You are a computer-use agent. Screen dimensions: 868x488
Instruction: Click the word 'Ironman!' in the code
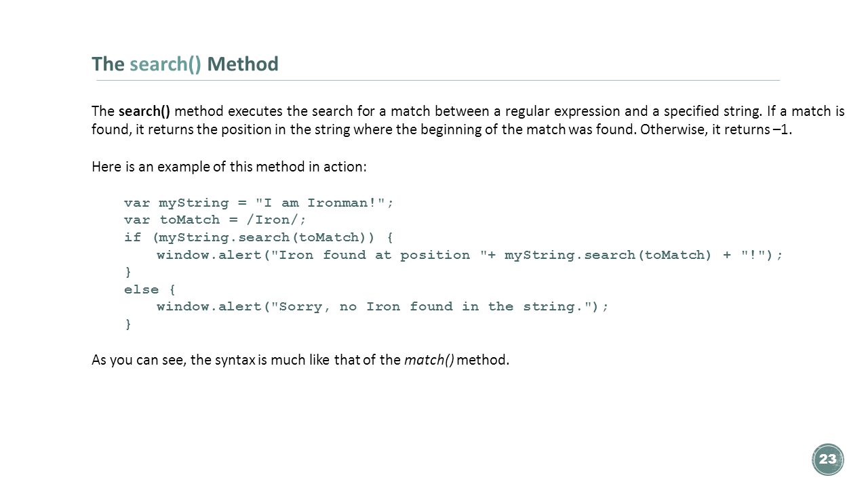(x=342, y=203)
